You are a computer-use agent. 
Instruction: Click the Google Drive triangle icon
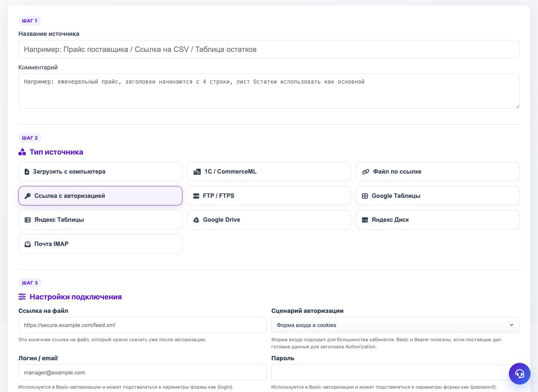point(196,220)
